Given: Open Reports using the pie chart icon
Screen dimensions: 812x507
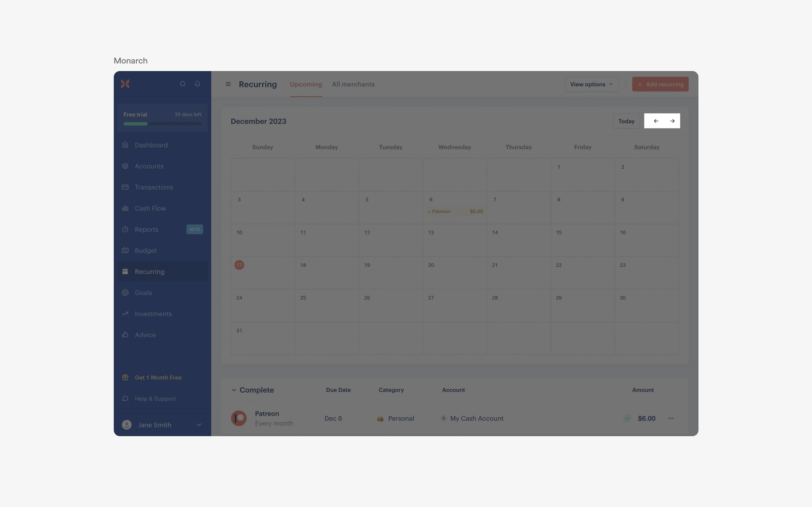Looking at the screenshot, I should click(x=125, y=229).
